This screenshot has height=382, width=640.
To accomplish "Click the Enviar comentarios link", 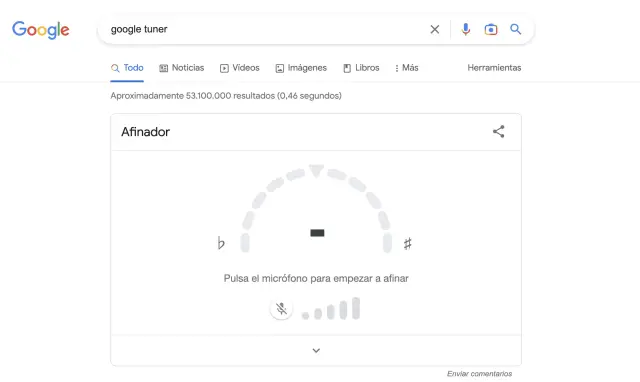I will 479,373.
